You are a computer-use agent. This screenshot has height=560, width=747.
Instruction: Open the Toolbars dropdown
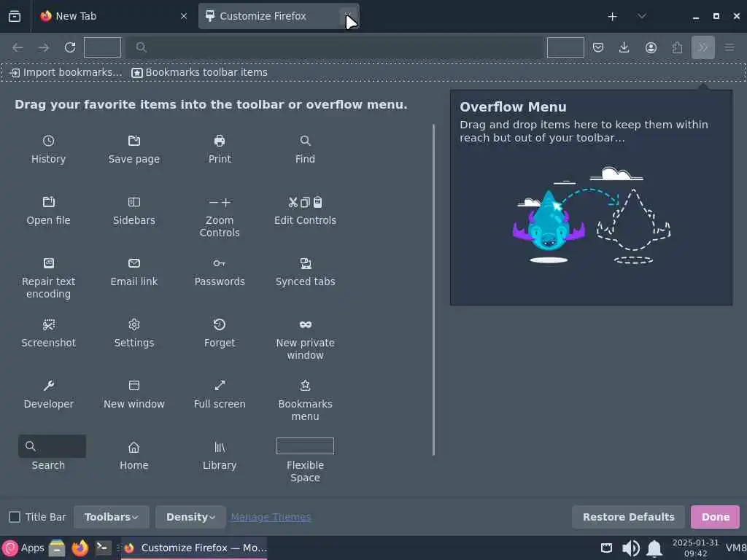tap(112, 517)
